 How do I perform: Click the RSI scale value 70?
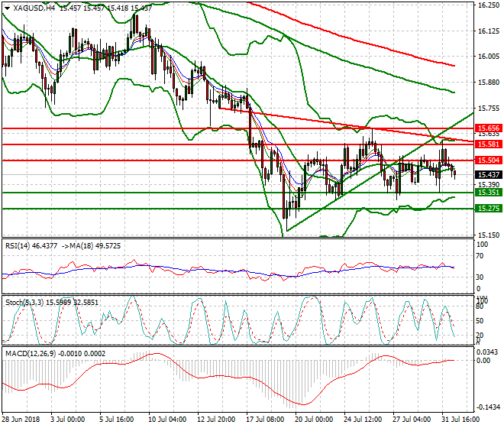(x=480, y=256)
